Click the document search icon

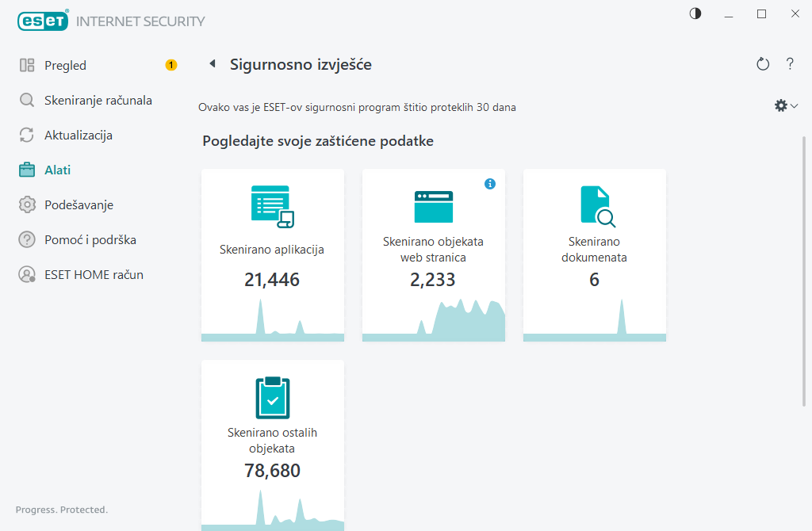coord(598,207)
